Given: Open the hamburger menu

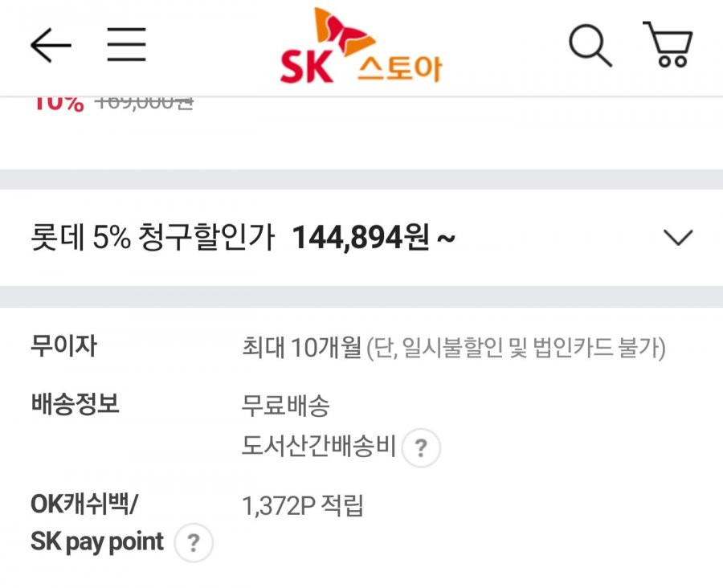Looking at the screenshot, I should coord(127,44).
